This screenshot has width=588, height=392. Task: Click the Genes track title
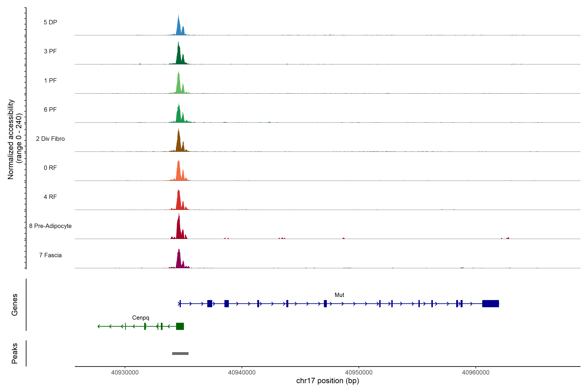point(15,305)
